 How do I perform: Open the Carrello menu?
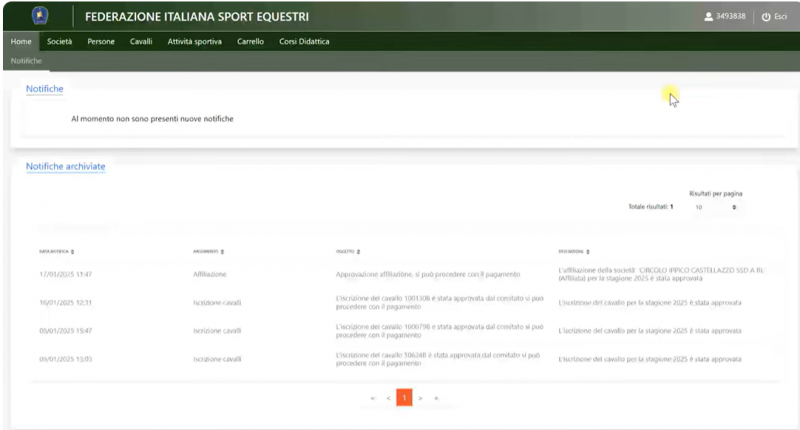pos(250,42)
